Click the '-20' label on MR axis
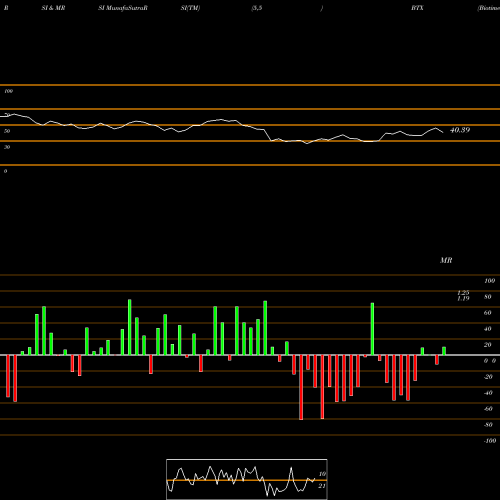 pyautogui.click(x=488, y=377)
